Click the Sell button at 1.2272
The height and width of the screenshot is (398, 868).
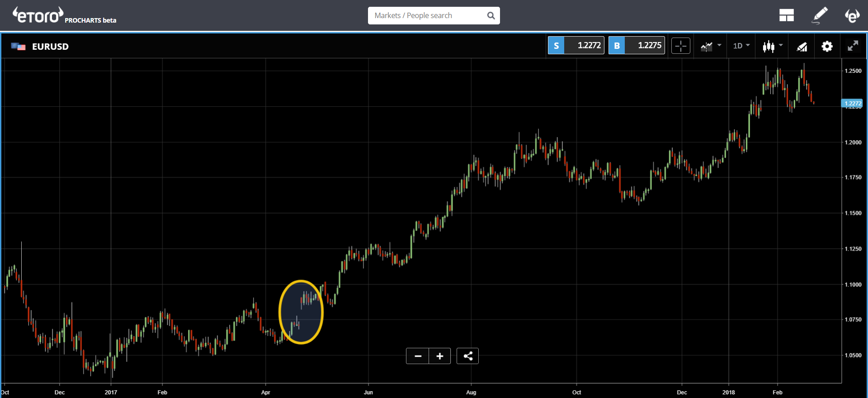[x=576, y=45]
